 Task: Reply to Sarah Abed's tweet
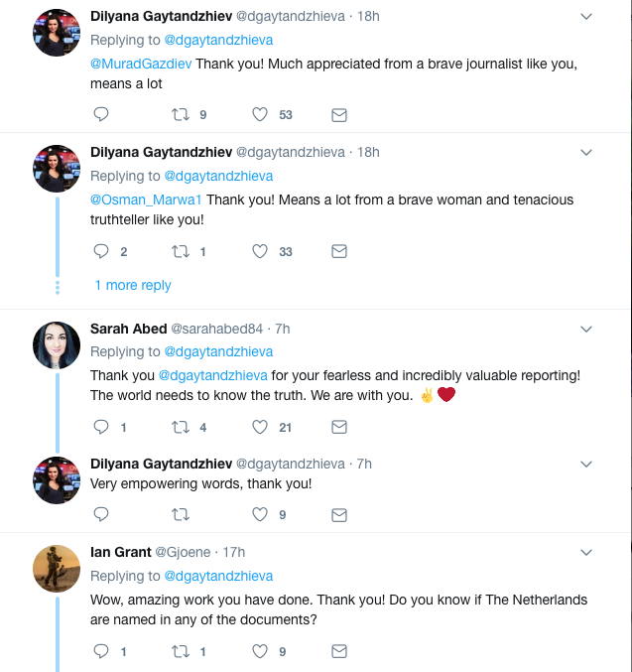[x=100, y=428]
